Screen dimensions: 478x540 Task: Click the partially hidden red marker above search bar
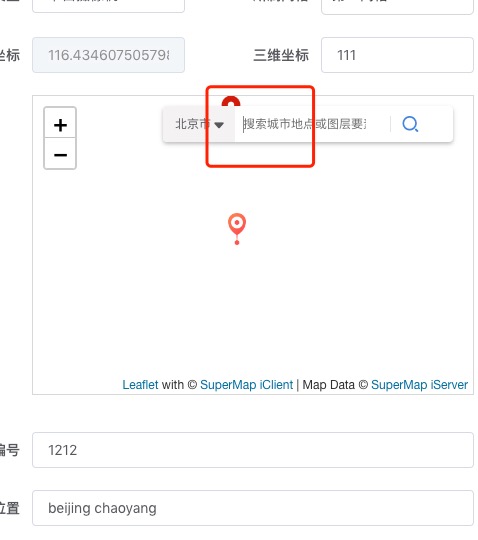231,101
